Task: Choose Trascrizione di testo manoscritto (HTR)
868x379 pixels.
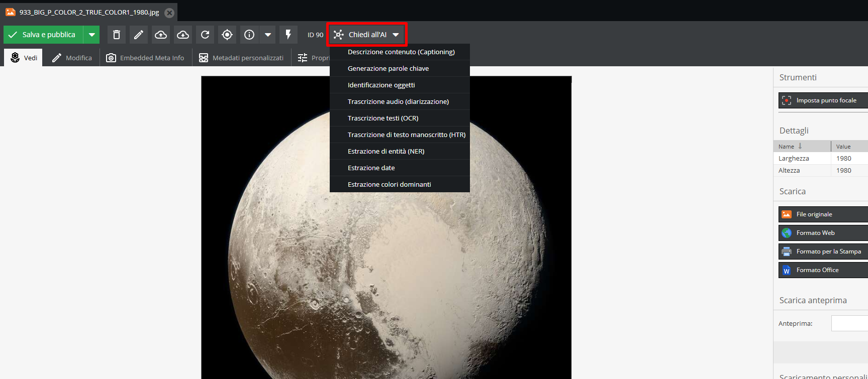Action: point(400,135)
